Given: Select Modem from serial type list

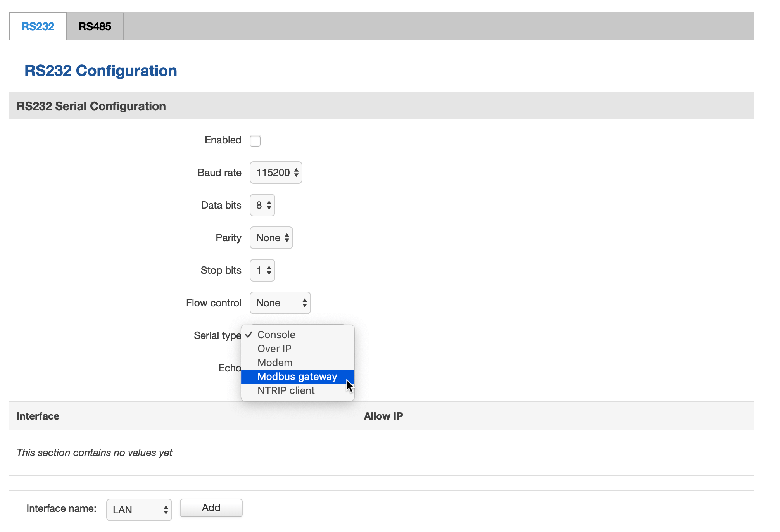Looking at the screenshot, I should [x=275, y=363].
